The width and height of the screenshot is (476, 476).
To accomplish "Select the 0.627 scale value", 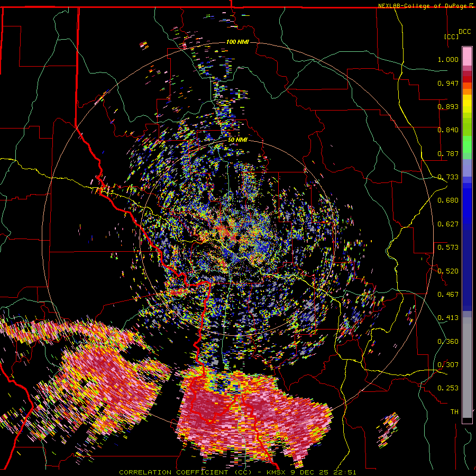I will point(448,224).
